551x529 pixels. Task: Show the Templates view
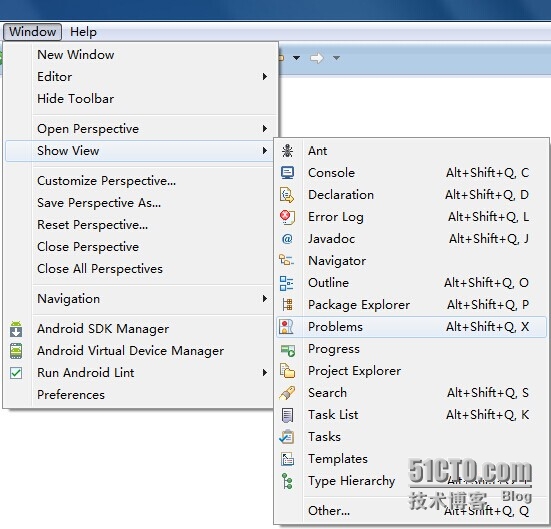pos(411,459)
